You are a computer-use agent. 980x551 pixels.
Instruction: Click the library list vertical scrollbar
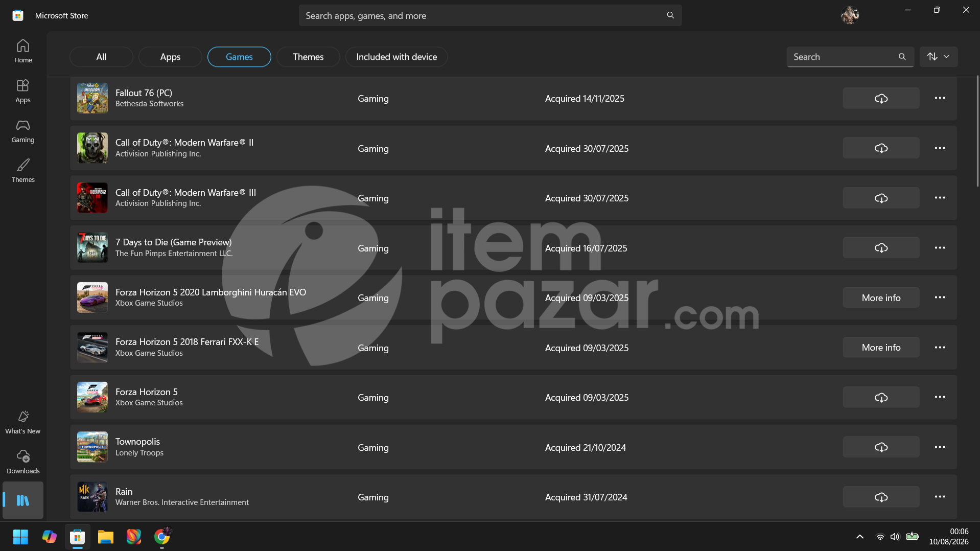[x=977, y=131]
